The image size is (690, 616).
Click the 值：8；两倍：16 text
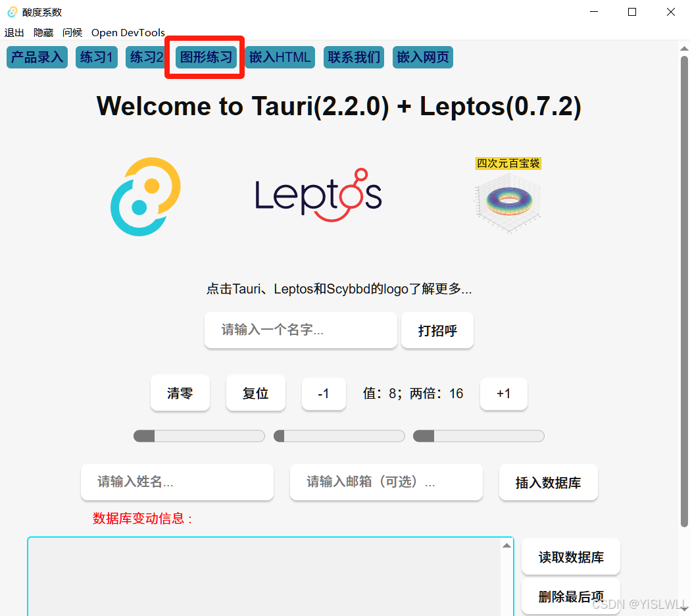coord(413,393)
